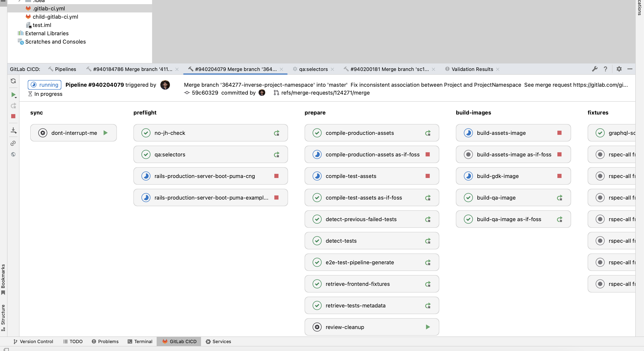Screen dimensions: 644x351
Task: Open the Services tool window
Action: 218,341
